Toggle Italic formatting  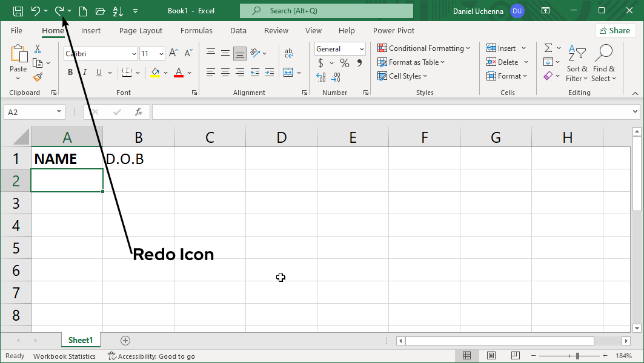click(x=85, y=73)
